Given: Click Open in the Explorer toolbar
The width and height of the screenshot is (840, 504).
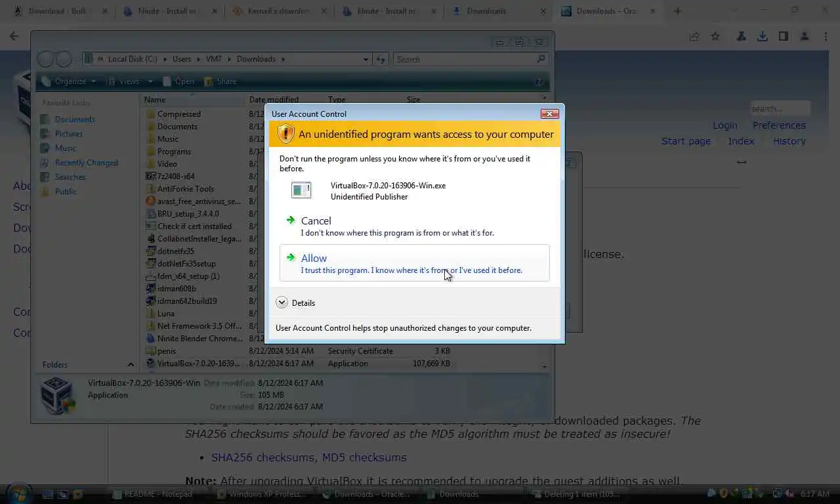Looking at the screenshot, I should (x=178, y=81).
